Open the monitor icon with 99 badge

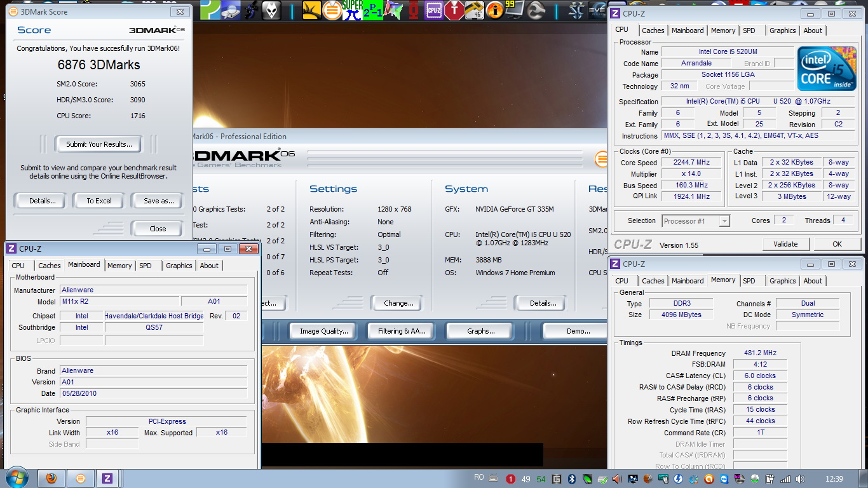coord(515,10)
